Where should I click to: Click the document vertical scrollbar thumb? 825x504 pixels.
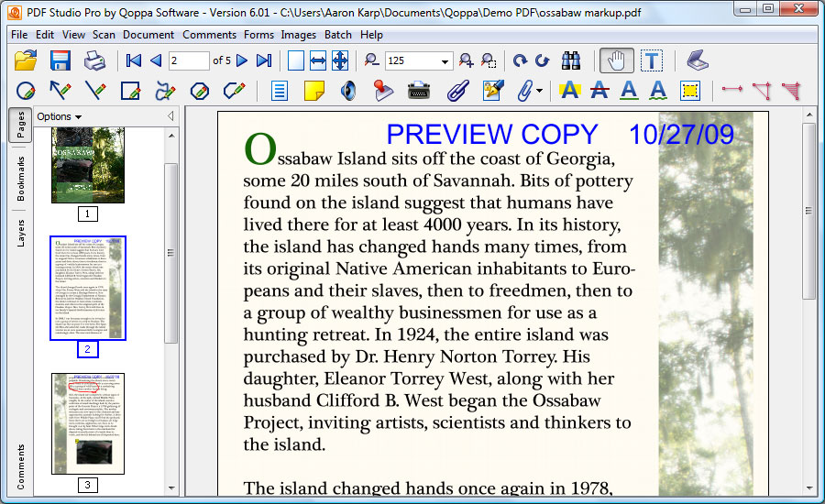(x=808, y=212)
